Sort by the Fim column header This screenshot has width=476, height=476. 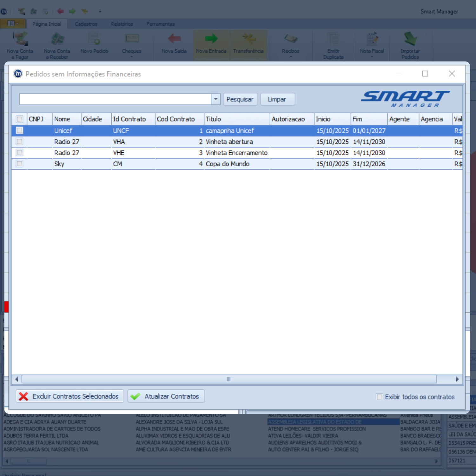tap(369, 119)
